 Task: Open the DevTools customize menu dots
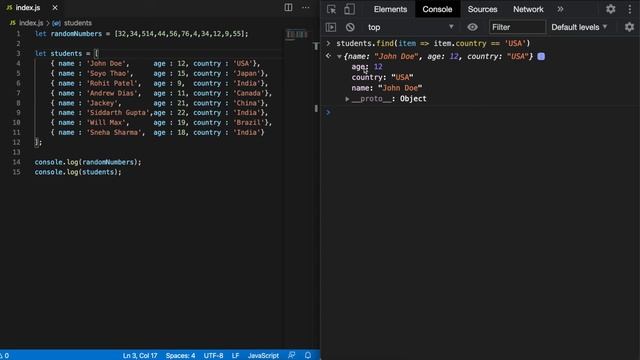[630, 9]
